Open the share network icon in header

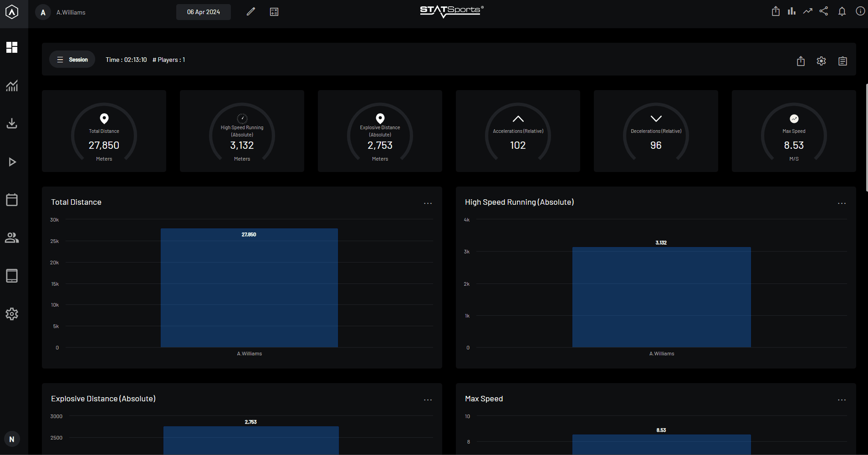(823, 11)
